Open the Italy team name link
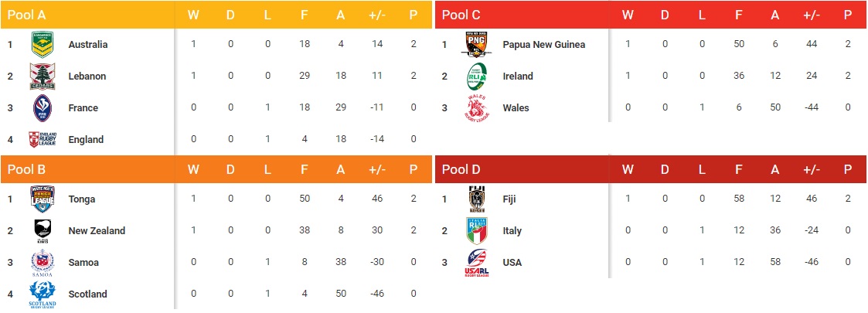The width and height of the screenshot is (868, 313). tap(512, 231)
